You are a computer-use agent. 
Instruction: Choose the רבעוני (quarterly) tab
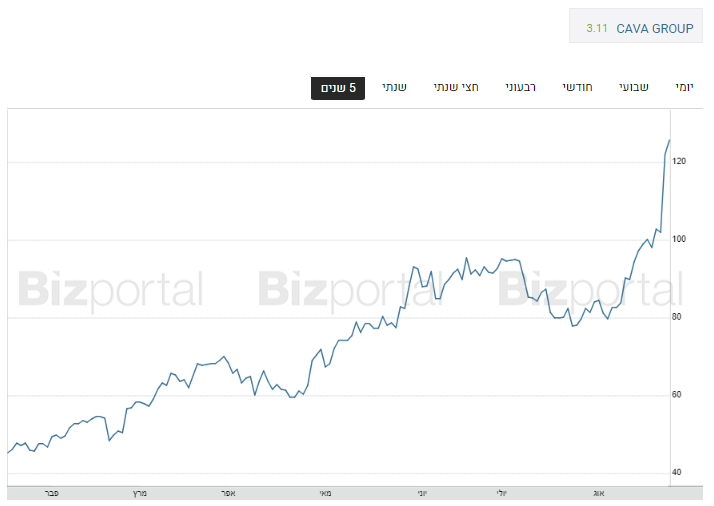[520, 87]
